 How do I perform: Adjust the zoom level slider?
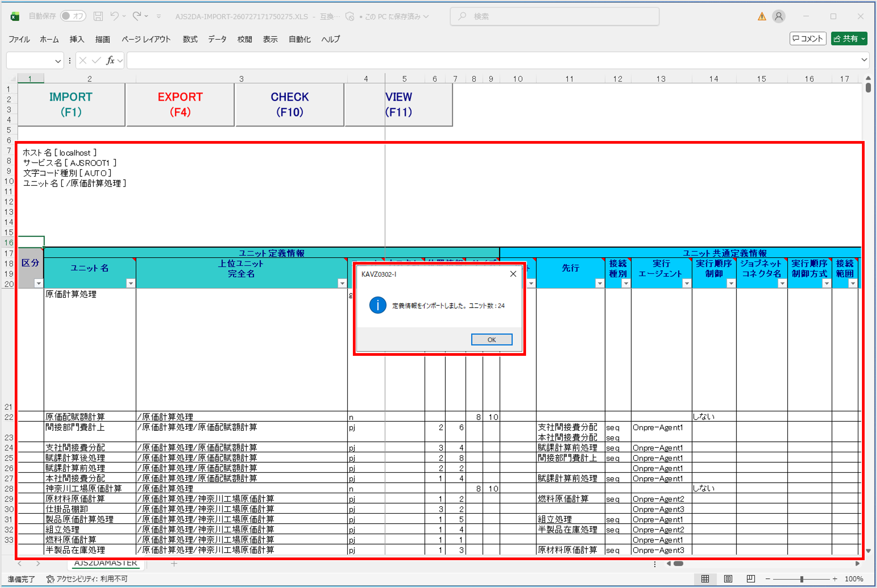coord(802,579)
